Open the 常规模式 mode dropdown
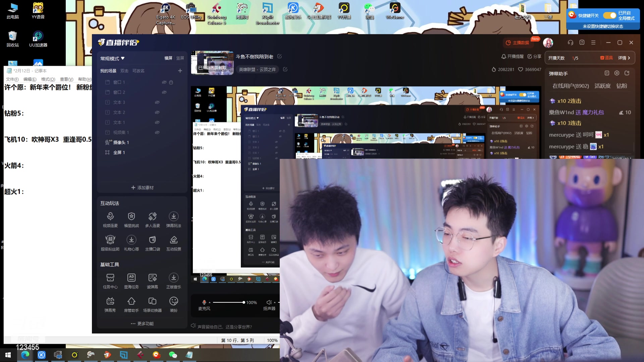644x362 pixels. click(x=111, y=58)
